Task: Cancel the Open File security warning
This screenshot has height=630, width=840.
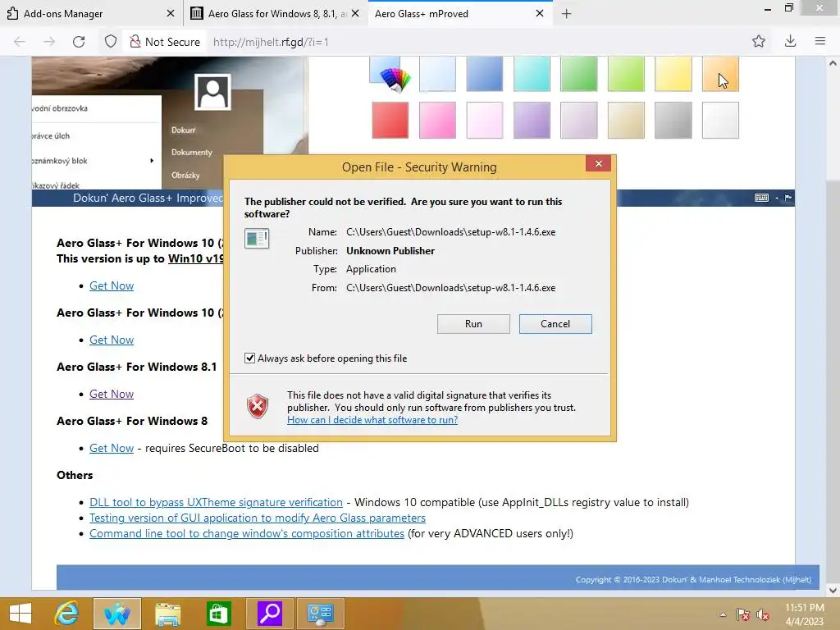Action: click(555, 323)
